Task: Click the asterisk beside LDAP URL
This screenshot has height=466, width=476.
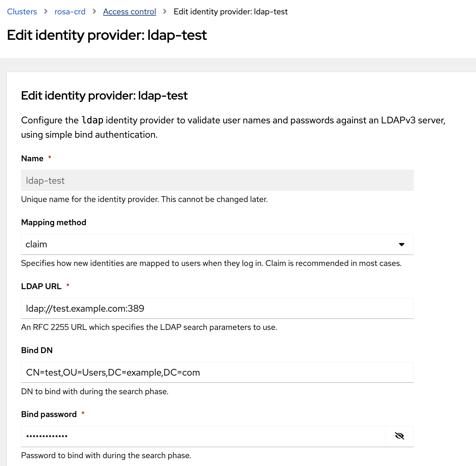Action: pyautogui.click(x=68, y=285)
